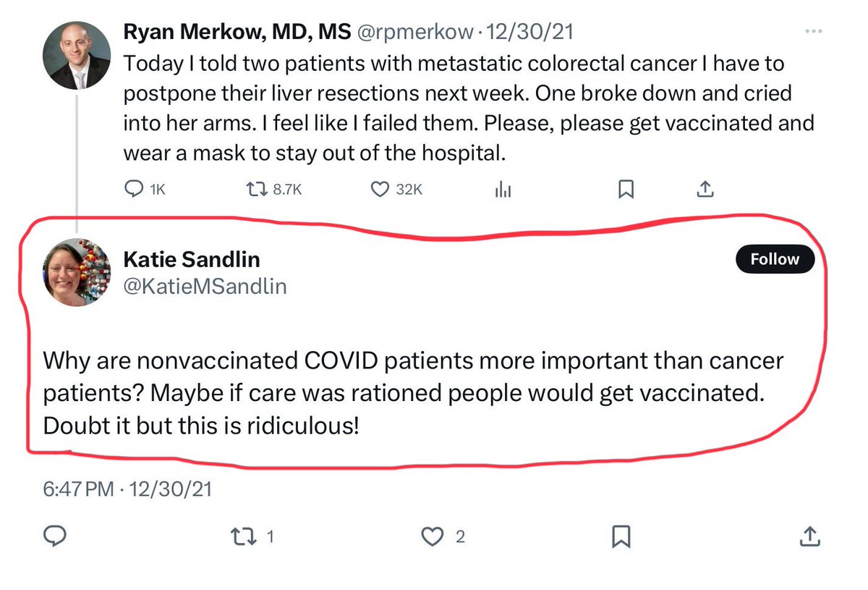The image size is (868, 590).
Task: Reply to Ryan Merkow's tweet
Action: [135, 189]
